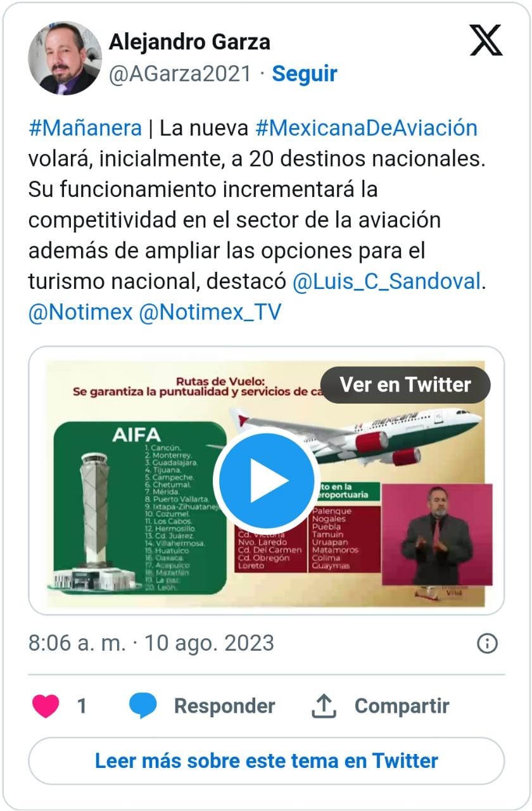Open the @Notimex_TV profile mention

pos(210,312)
